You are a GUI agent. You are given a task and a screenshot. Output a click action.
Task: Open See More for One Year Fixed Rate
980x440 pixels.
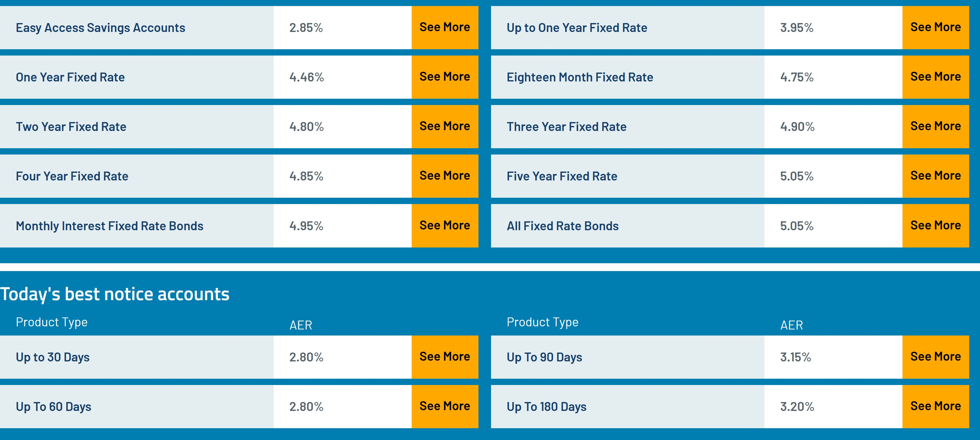click(445, 77)
